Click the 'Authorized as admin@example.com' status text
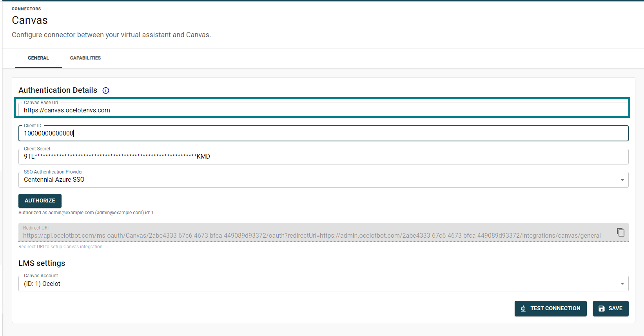Screen dimensions: 644x336 [86, 213]
